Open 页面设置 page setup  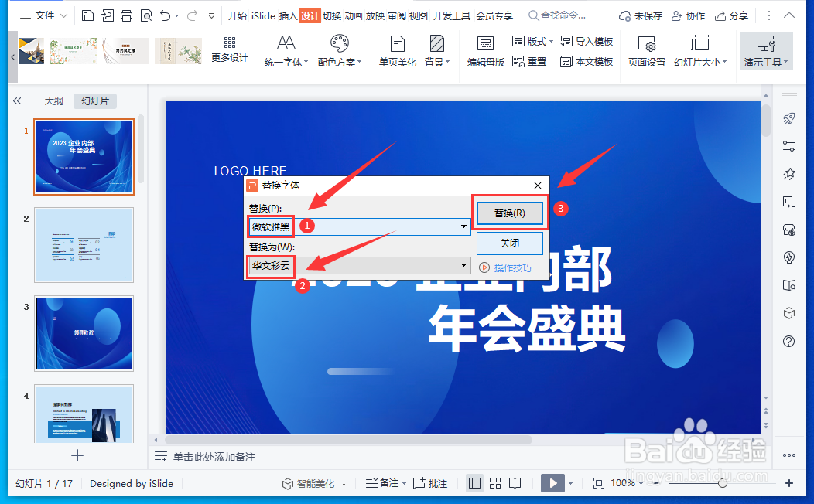click(x=646, y=51)
